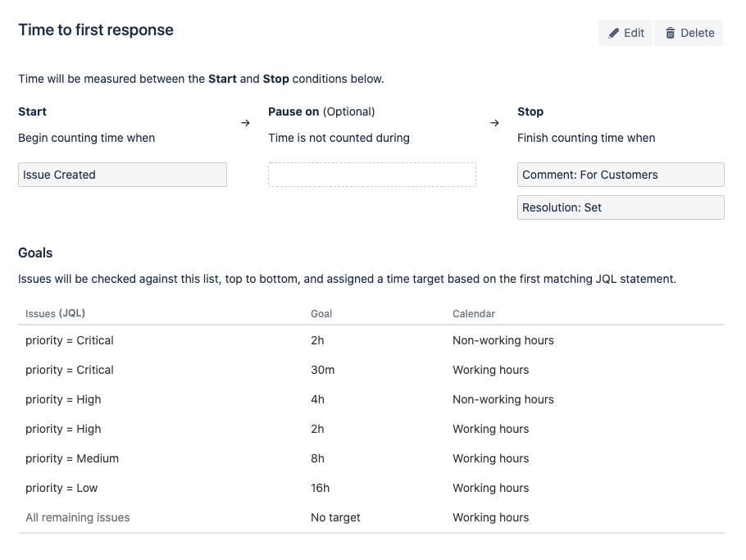The height and width of the screenshot is (560, 746).
Task: Click the No target goal value
Action: (x=335, y=517)
